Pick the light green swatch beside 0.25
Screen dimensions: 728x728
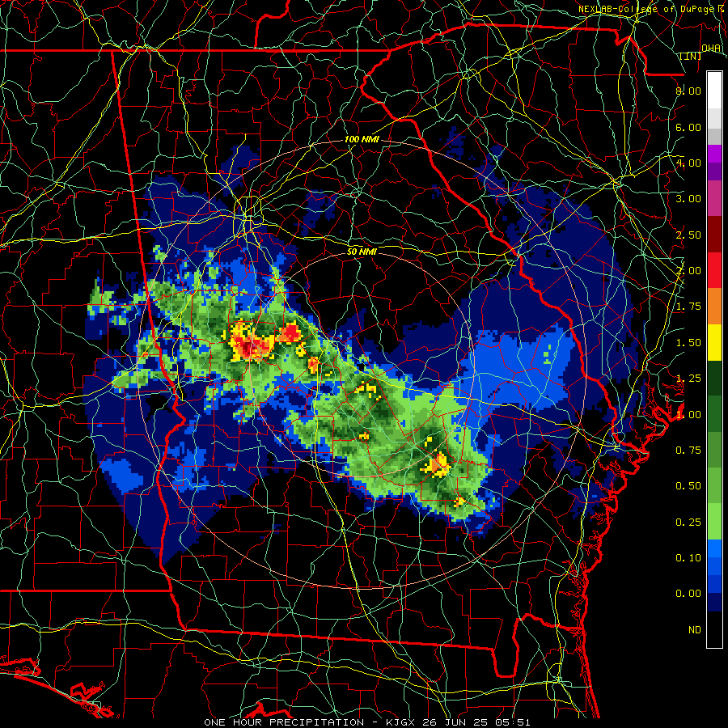click(x=714, y=522)
